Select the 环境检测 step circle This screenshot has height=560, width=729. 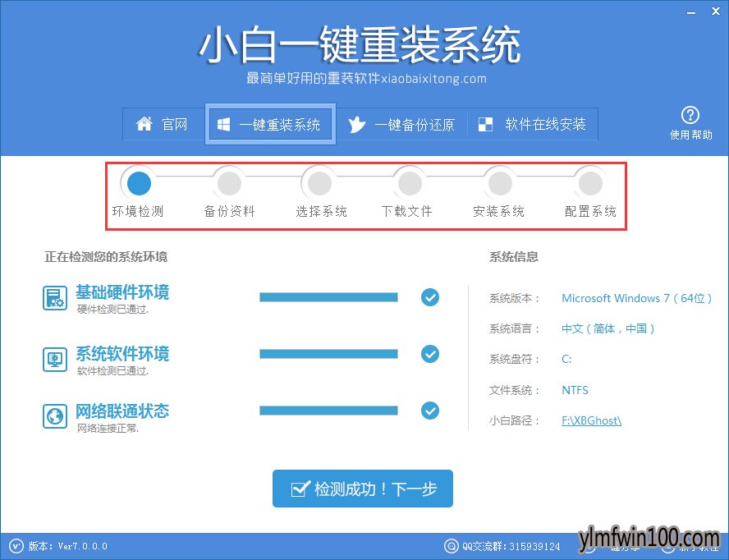[139, 183]
